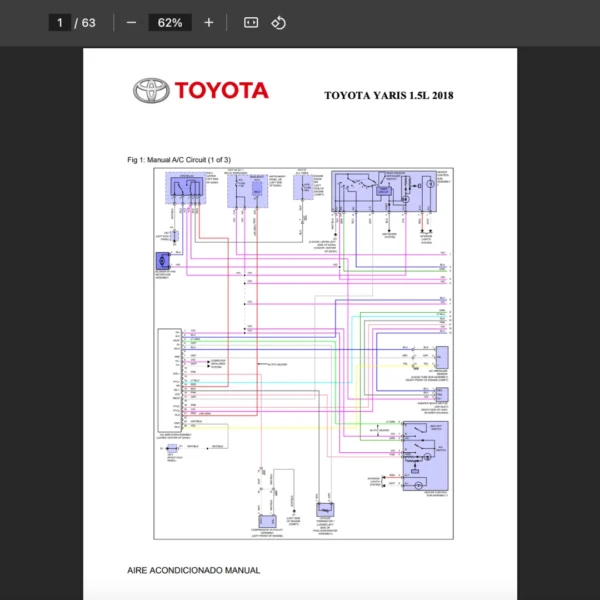
Task: Click the total page count 63
Action: pos(88,22)
